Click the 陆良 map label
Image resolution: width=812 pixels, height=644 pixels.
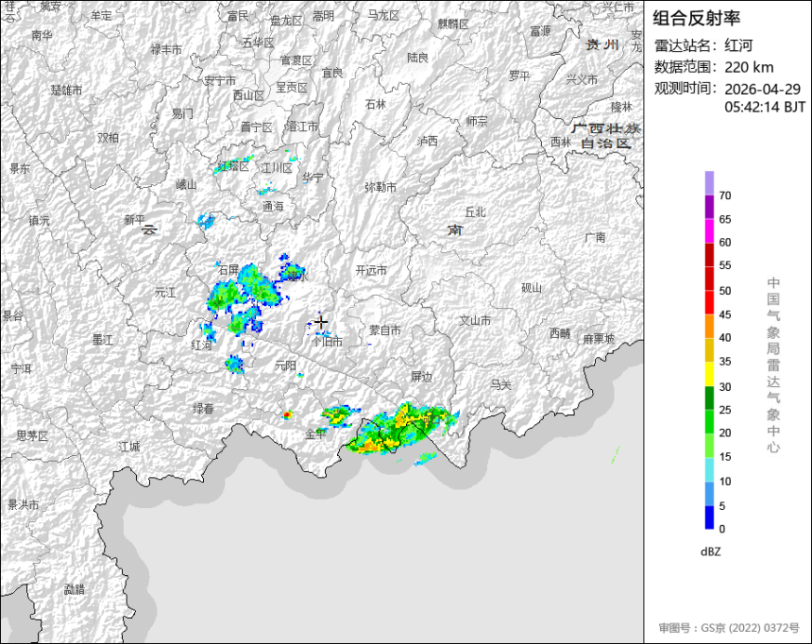(x=417, y=58)
